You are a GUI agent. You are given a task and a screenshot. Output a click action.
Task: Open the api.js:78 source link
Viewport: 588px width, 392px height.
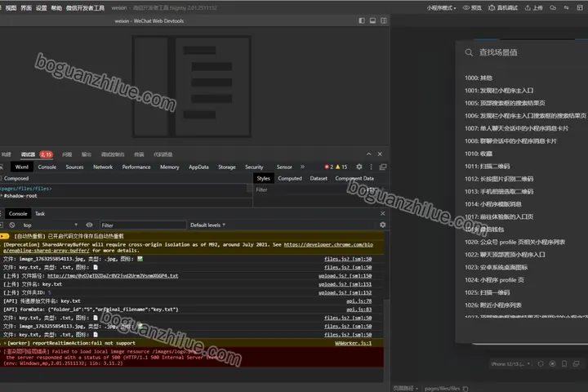(x=359, y=301)
